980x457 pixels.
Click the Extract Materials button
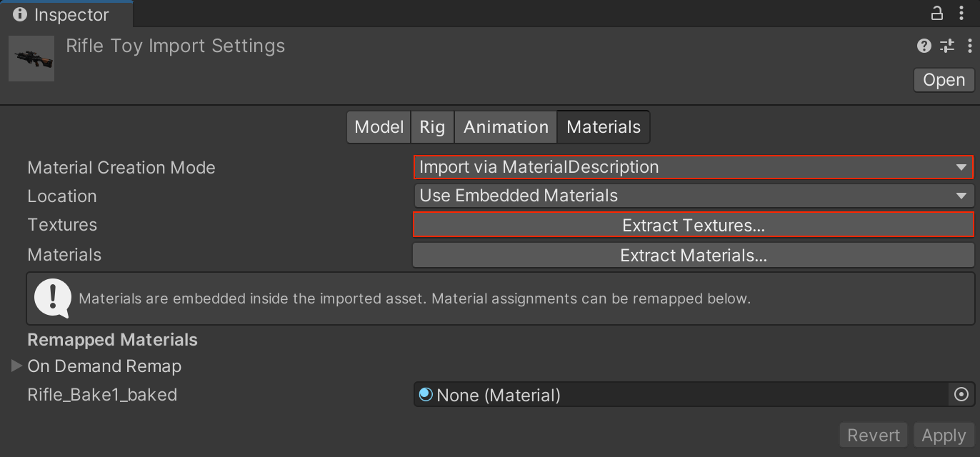pyautogui.click(x=693, y=256)
